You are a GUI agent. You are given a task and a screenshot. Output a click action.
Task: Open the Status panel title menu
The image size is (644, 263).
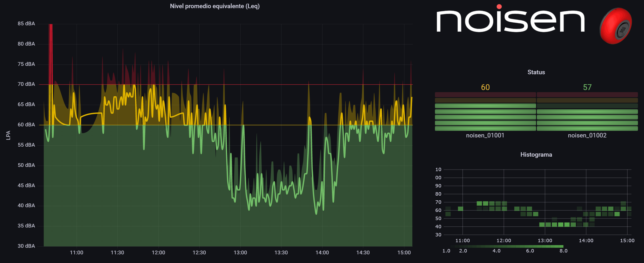point(536,72)
